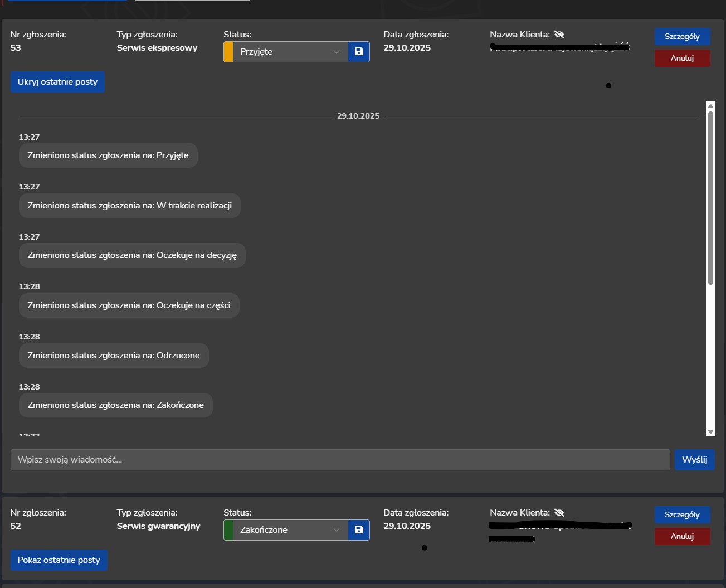Viewport: 726px width, 588px height.
Task: Select message about 'W trakcie realizacji'
Action: coord(130,206)
